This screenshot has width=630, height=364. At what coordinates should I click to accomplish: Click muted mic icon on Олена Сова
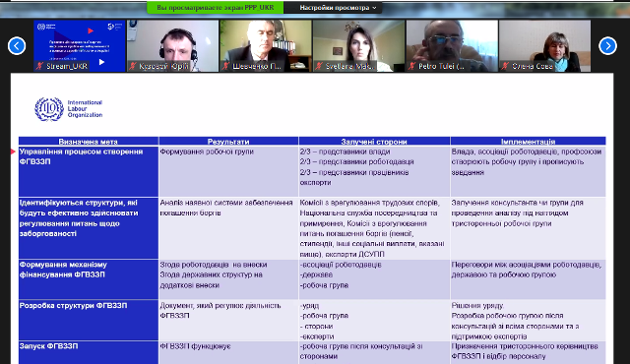tap(505, 66)
